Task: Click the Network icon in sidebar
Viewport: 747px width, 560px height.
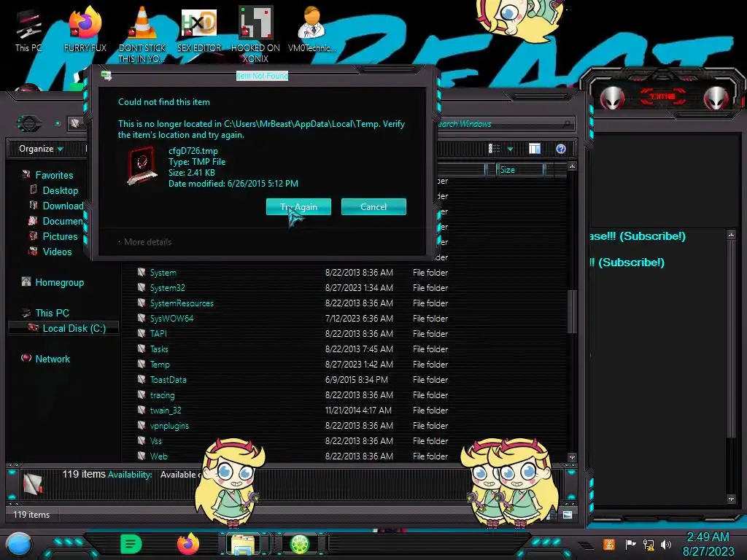Action: tap(26, 357)
